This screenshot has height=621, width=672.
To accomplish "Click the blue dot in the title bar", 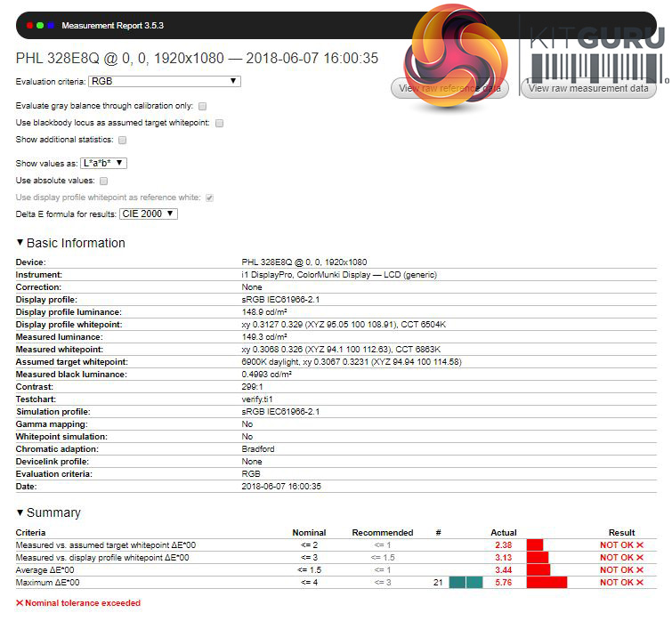I will coord(51,26).
